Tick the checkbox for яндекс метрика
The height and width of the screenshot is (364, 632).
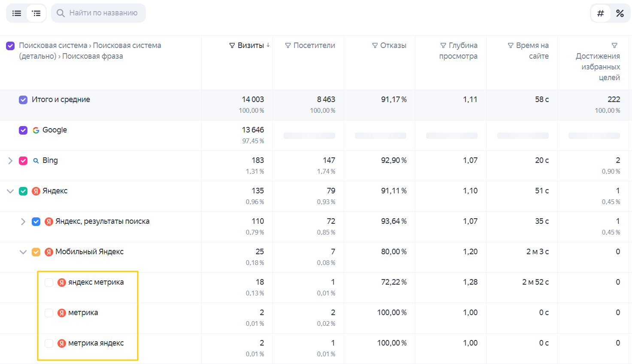pyautogui.click(x=49, y=283)
